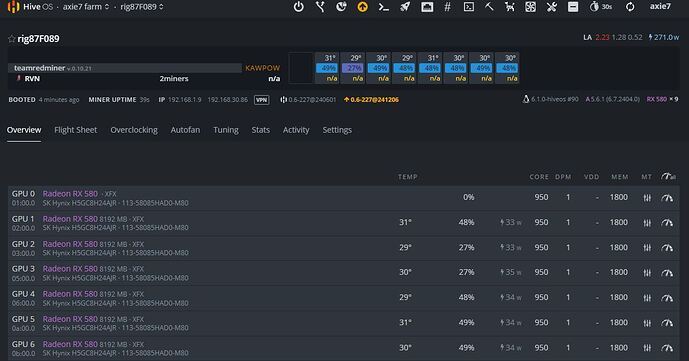The width and height of the screenshot is (689, 361).
Task: Click overclock gauge icon for GPU 0
Action: (x=667, y=198)
